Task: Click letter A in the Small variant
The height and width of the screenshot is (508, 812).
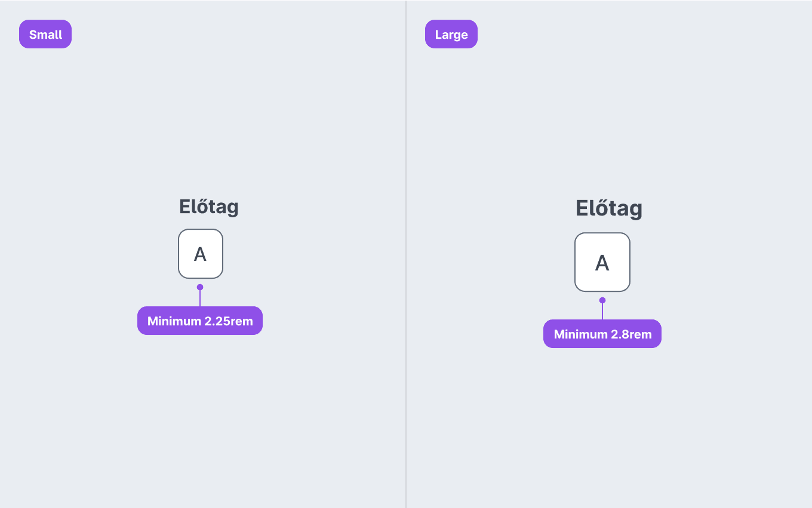Action: click(x=201, y=254)
